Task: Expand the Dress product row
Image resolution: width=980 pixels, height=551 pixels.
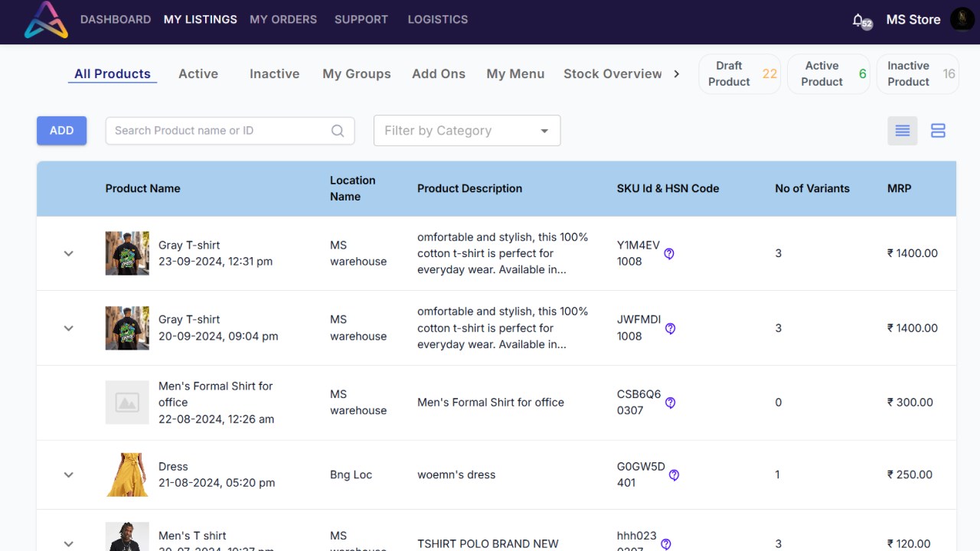Action: tap(68, 474)
